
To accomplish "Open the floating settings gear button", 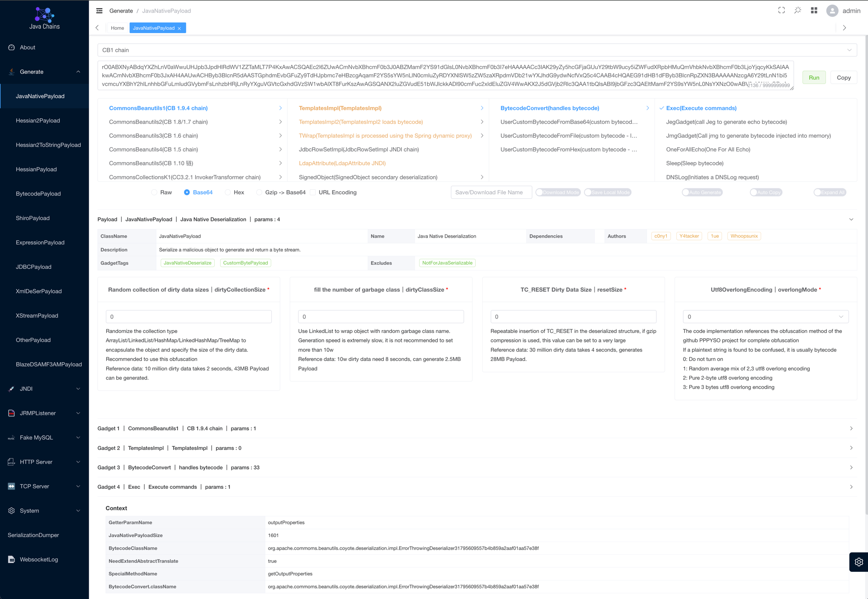I will point(859,562).
